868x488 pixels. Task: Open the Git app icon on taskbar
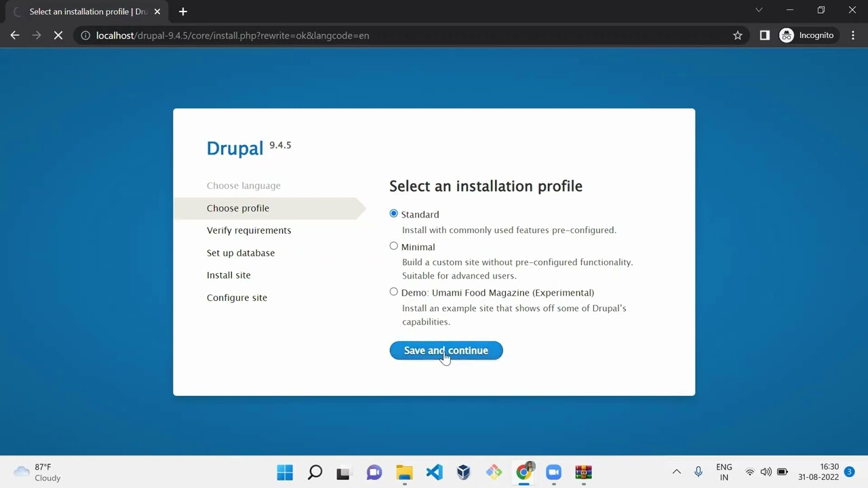(494, 472)
